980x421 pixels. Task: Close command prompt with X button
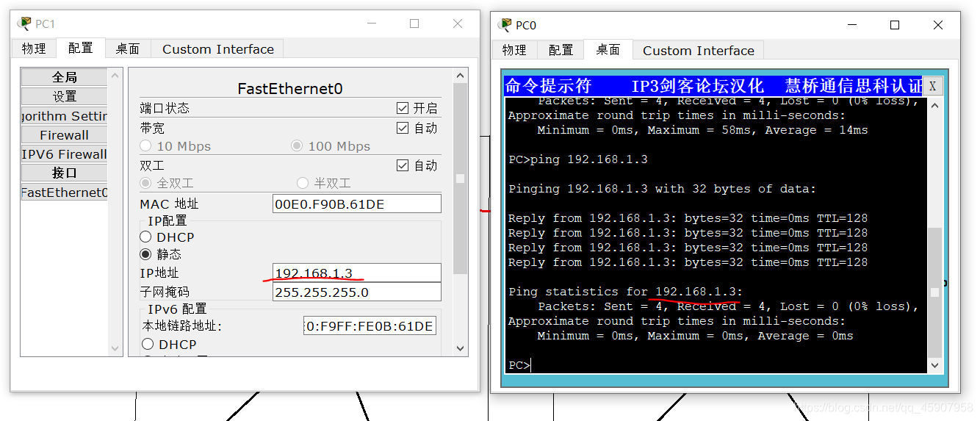(932, 86)
